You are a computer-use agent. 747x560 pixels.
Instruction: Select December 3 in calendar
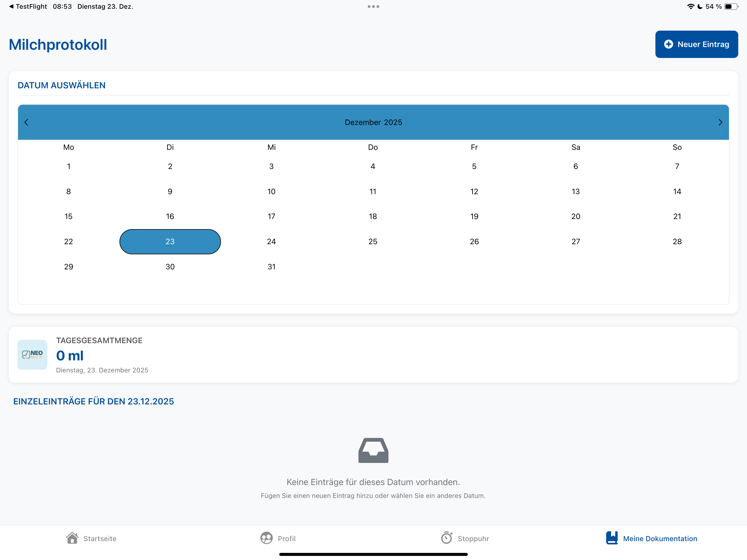tap(272, 166)
